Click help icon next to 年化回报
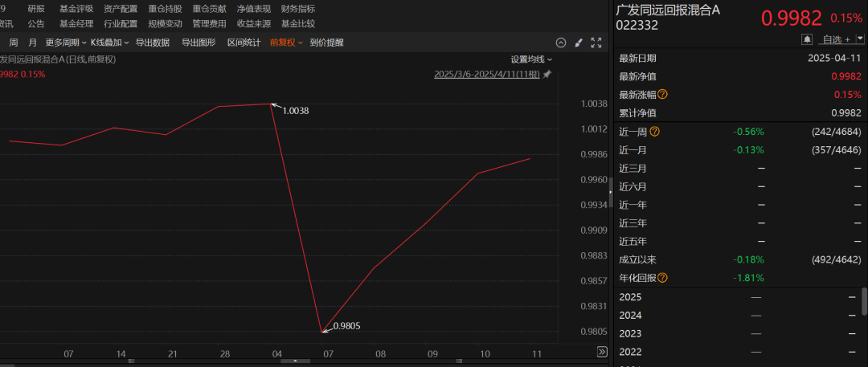Screen dimensions: 868x367 pos(663,278)
